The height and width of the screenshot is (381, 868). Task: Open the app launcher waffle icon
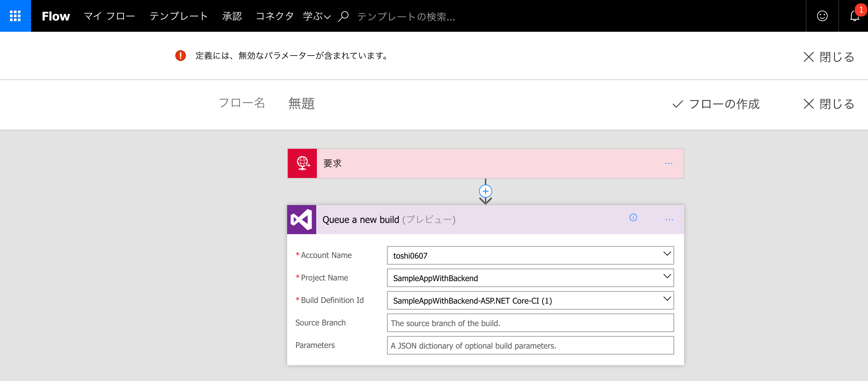(15, 16)
